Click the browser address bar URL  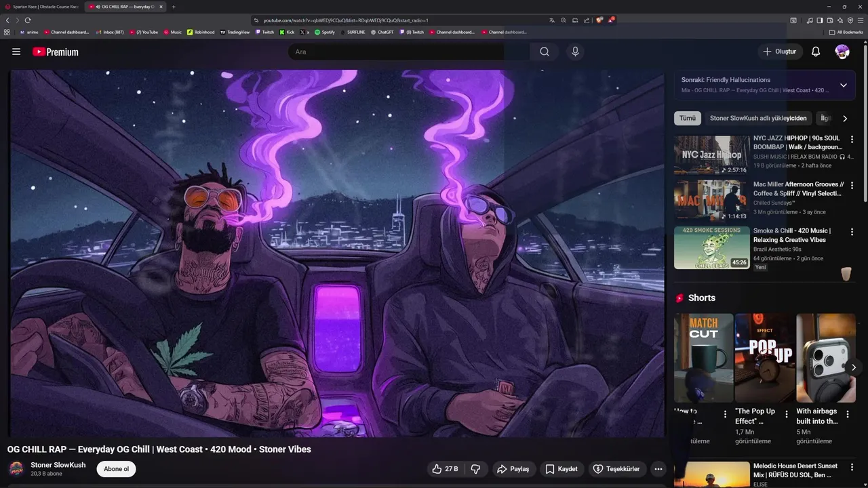point(346,20)
